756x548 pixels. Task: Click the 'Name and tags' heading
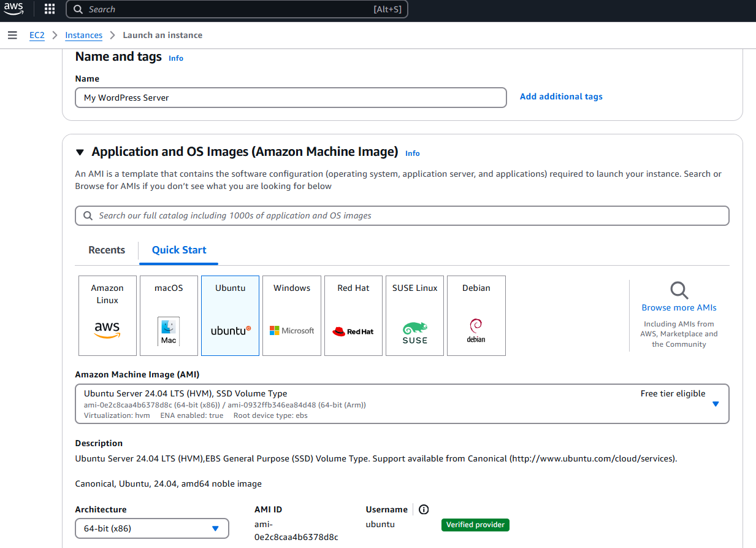118,56
